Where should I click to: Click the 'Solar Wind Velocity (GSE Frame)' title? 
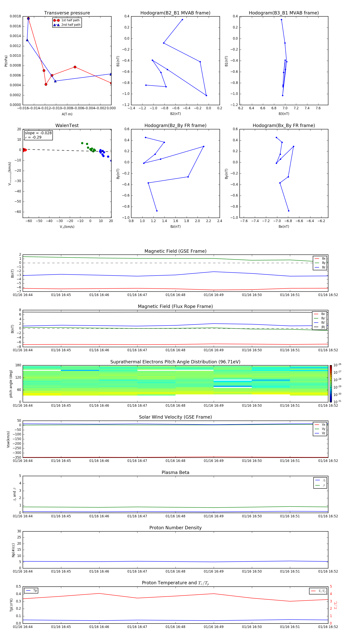[175, 417]
